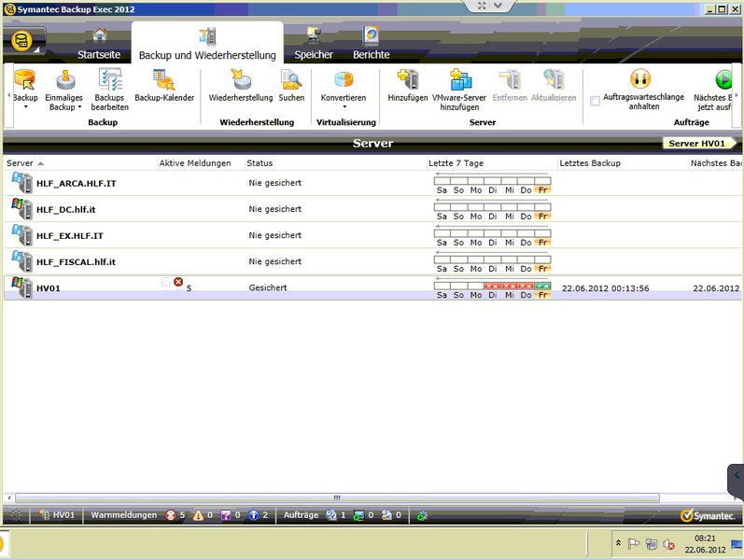Expand the Einmaliges Backup dropdown arrow

pyautogui.click(x=79, y=106)
